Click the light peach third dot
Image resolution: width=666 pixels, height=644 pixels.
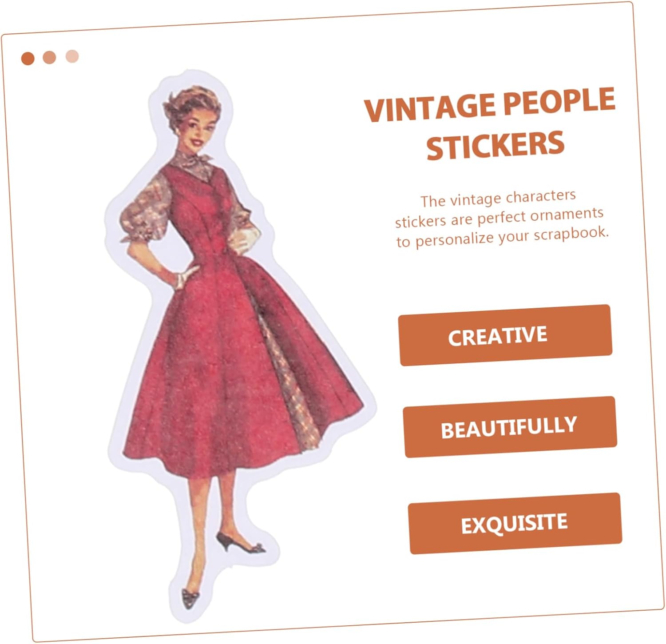coord(72,56)
